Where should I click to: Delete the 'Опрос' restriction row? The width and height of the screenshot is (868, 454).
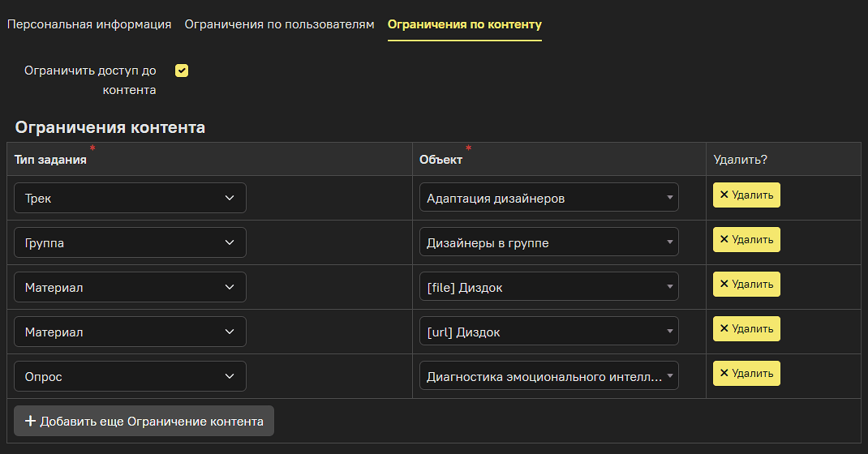point(746,374)
